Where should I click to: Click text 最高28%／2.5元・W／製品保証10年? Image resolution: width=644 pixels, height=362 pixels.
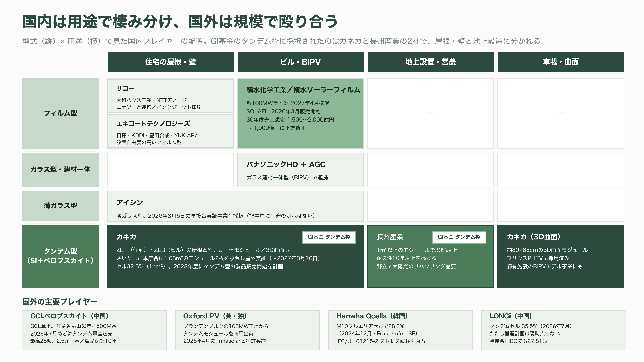point(73,341)
